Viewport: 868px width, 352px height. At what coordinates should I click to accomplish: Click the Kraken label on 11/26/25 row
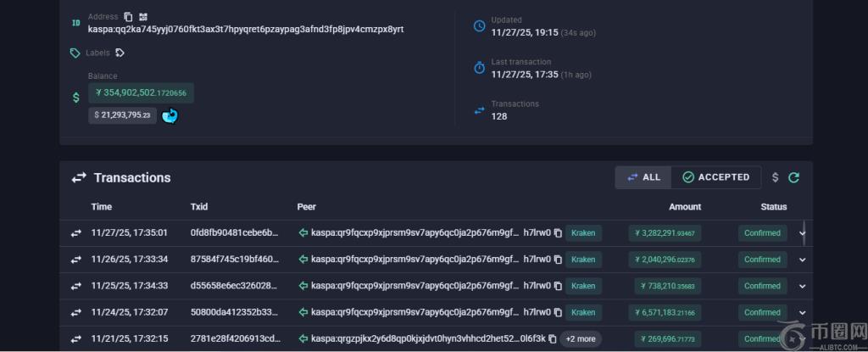[583, 260]
